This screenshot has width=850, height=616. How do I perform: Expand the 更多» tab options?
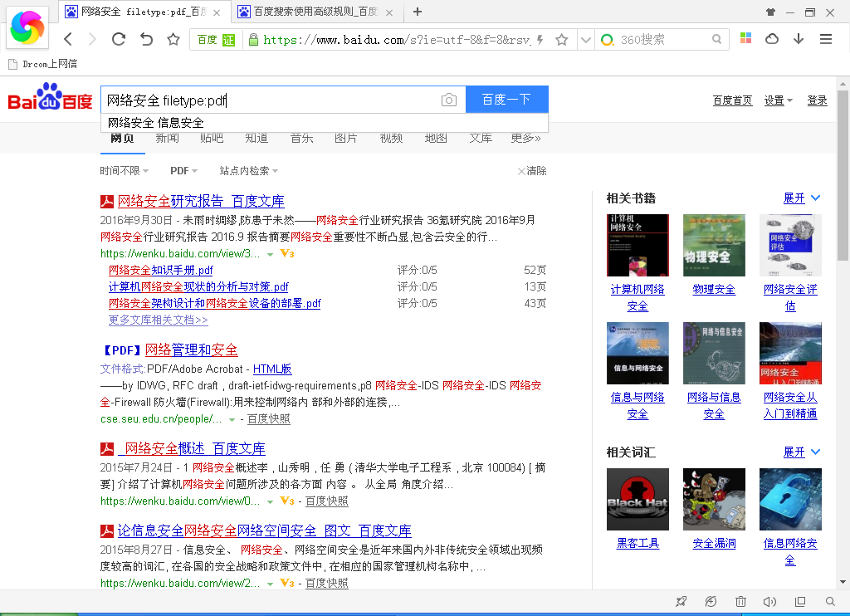click(525, 139)
